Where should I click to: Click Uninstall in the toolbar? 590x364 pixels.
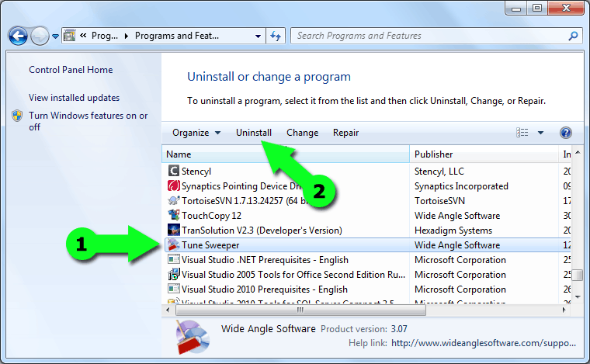(x=254, y=133)
